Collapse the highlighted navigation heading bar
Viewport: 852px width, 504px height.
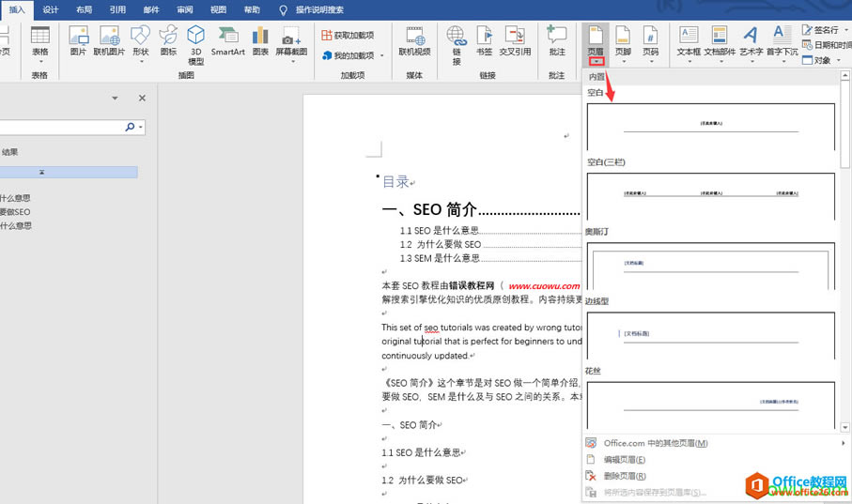coord(41,172)
